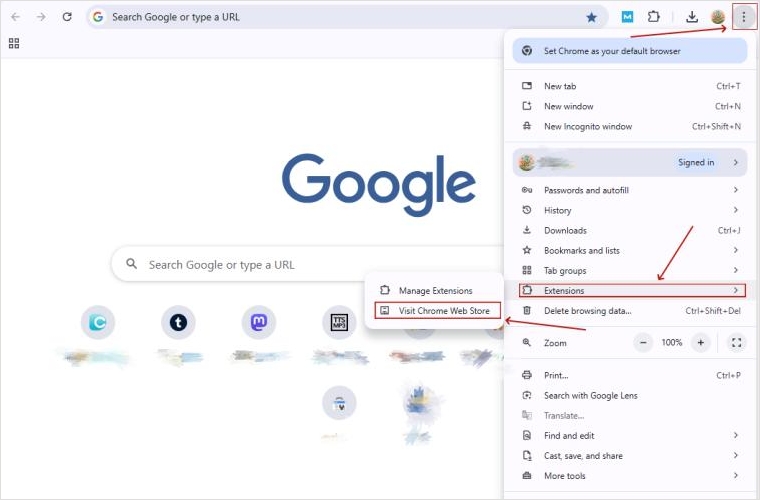Expand Bookmarks and lists submenu

tap(630, 250)
